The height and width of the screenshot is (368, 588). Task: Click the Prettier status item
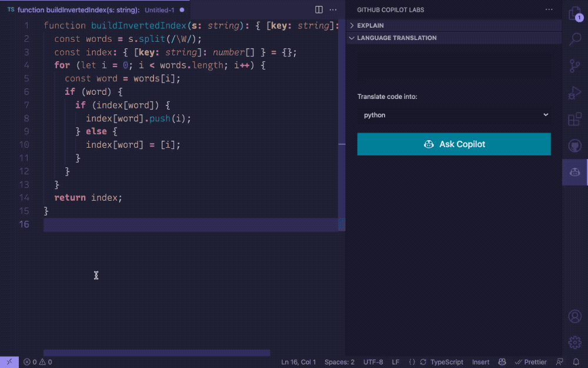click(x=530, y=362)
